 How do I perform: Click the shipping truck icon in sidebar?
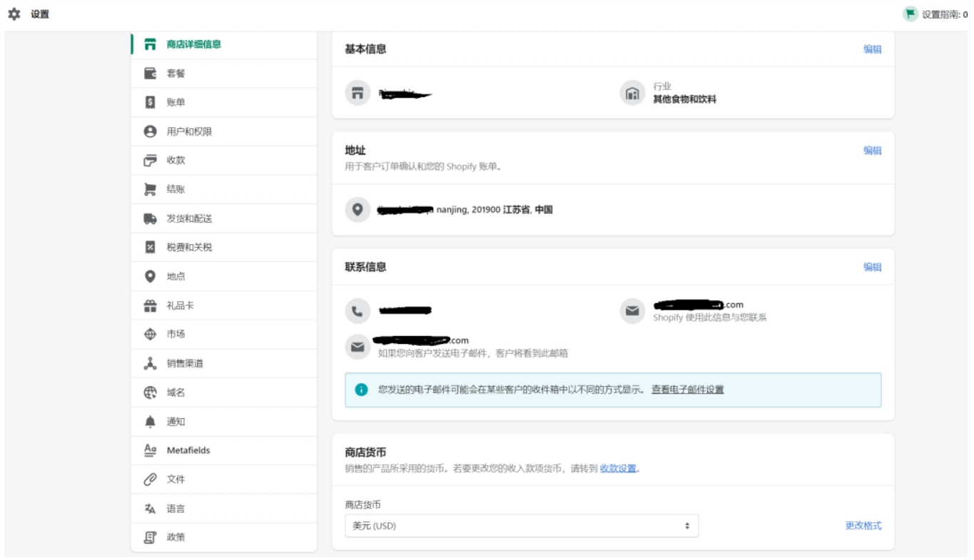click(x=150, y=218)
